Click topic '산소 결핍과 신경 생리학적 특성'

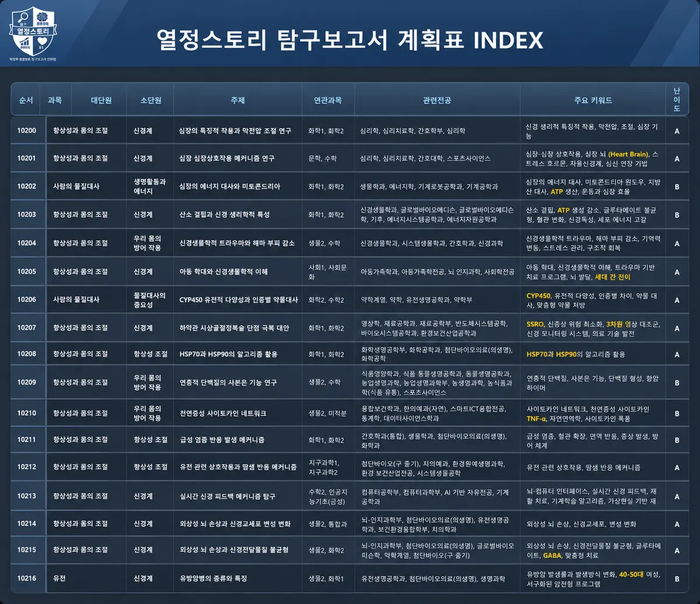pos(224,215)
